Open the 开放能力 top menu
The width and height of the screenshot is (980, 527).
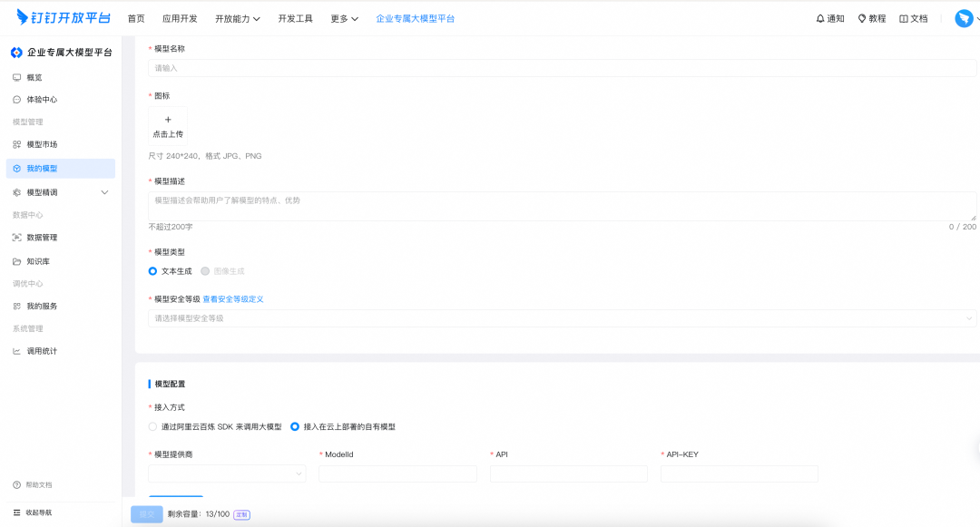[x=238, y=18]
